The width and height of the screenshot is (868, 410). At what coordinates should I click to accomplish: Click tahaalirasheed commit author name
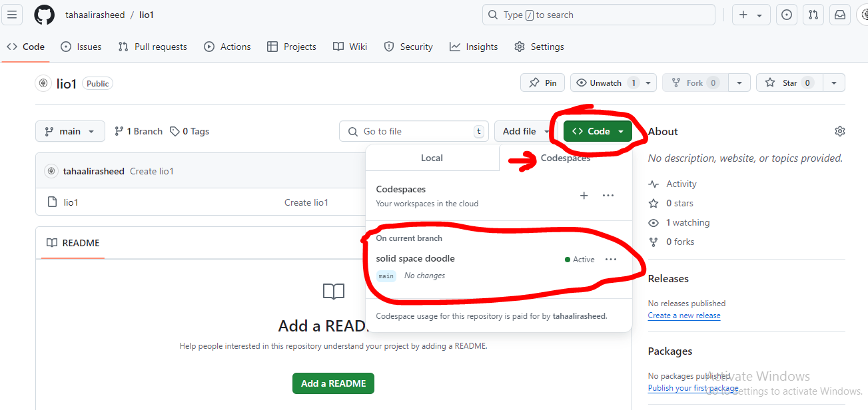pyautogui.click(x=94, y=171)
